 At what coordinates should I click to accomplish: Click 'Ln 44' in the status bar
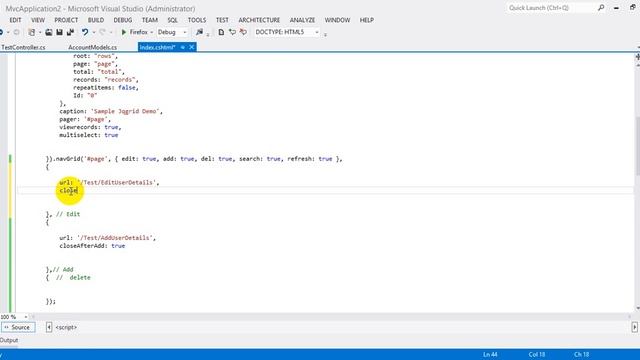[490, 354]
